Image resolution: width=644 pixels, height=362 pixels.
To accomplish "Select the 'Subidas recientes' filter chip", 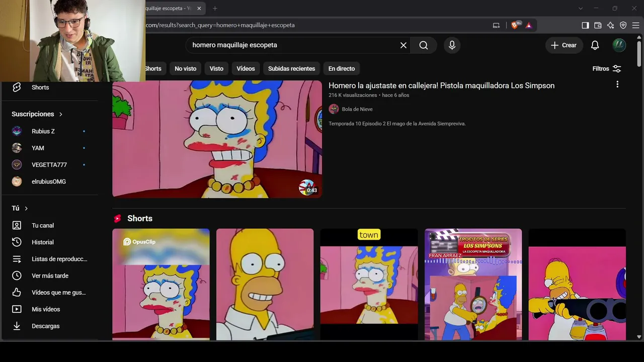I will 291,69.
